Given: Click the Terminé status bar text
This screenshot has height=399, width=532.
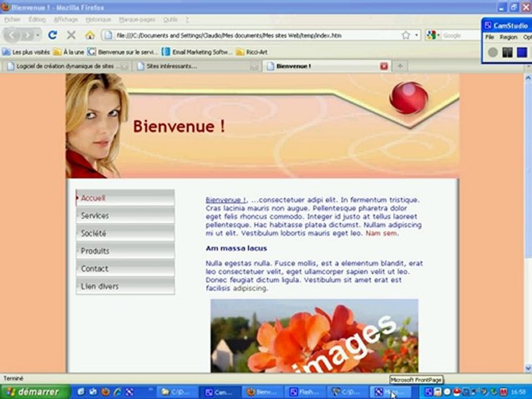Looking at the screenshot, I should coord(13,378).
